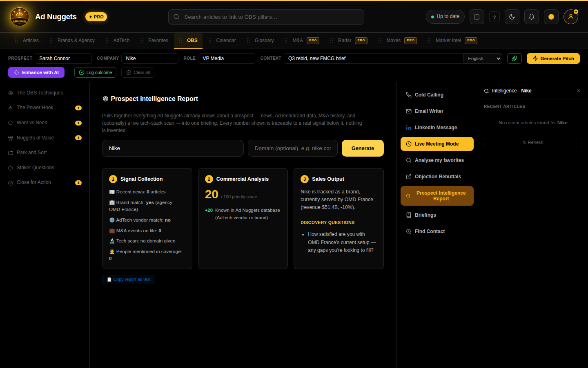The image size is (588, 368).
Task: Click the drag handle beside Radar tab
Action: tap(332, 40)
